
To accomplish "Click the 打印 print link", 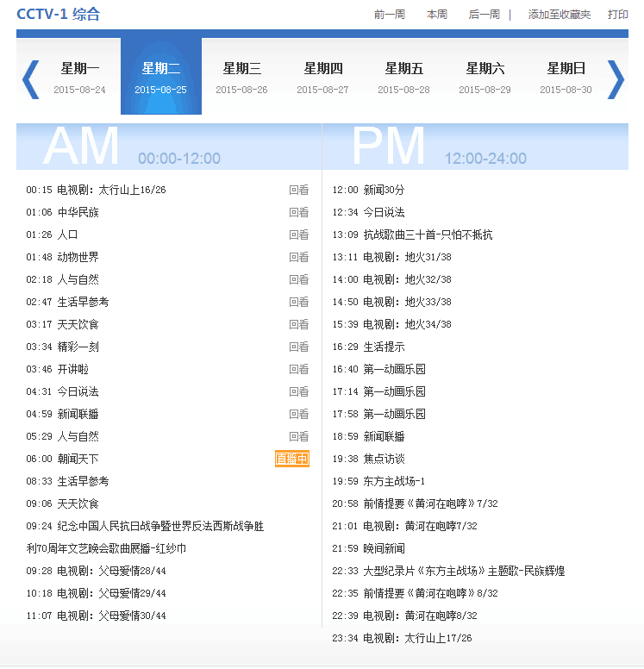I will (617, 15).
